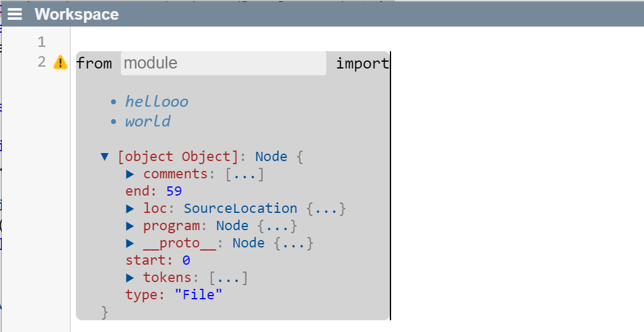Click the warning icon on line 2
The height and width of the screenshot is (332, 644).
click(x=60, y=62)
